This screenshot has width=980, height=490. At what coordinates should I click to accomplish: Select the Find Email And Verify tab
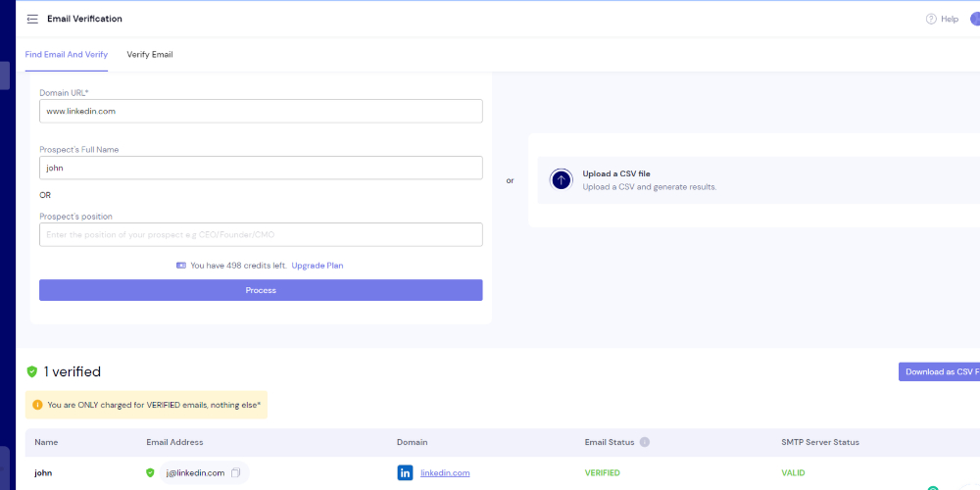point(67,55)
